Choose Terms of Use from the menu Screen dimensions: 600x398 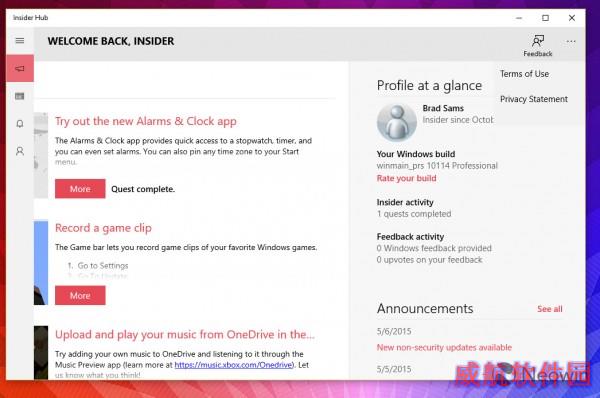tap(524, 74)
